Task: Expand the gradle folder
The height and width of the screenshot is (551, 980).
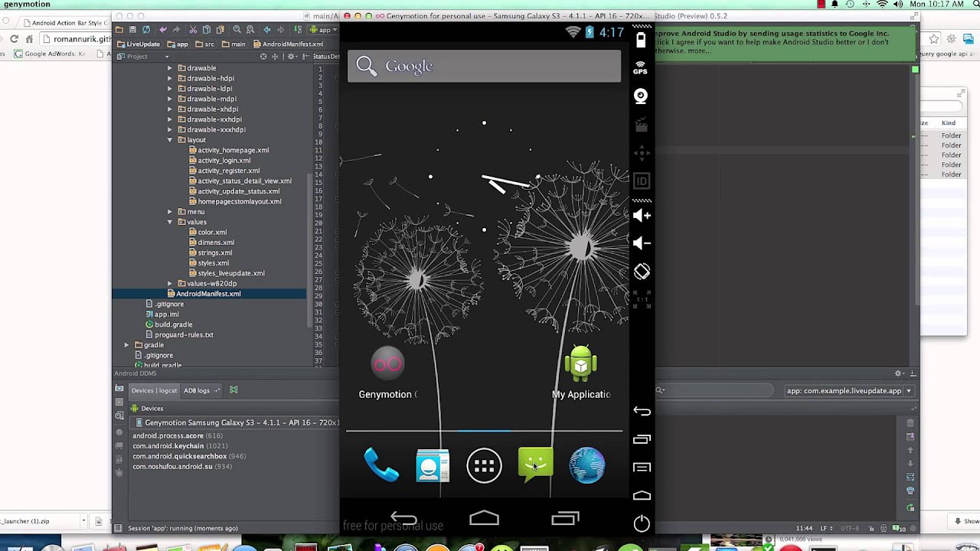Action: tap(127, 345)
